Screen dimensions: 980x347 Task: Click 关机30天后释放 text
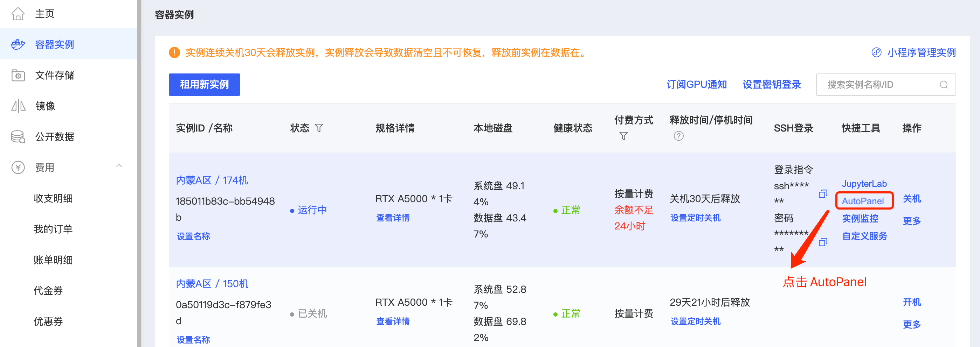tap(705, 199)
